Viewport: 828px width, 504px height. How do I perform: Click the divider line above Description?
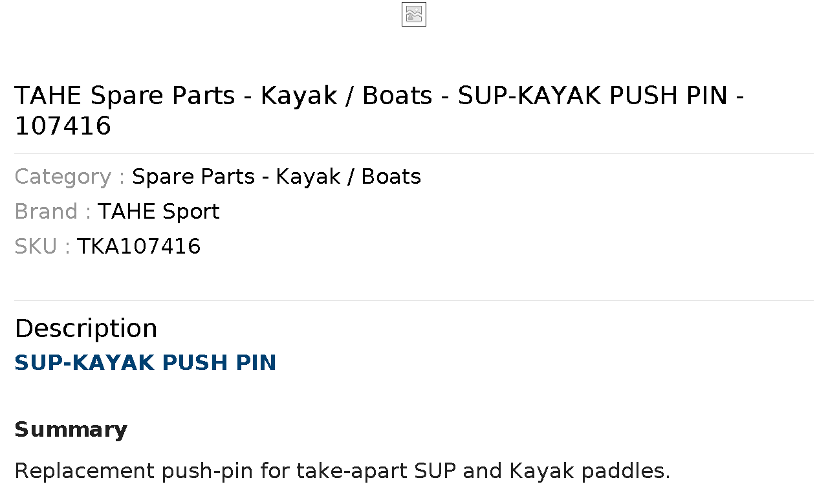point(414,300)
